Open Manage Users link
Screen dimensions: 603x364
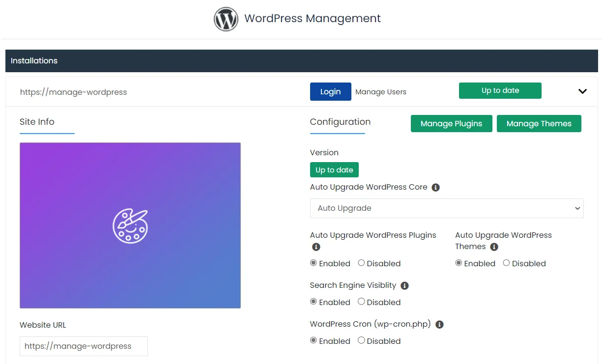click(380, 92)
